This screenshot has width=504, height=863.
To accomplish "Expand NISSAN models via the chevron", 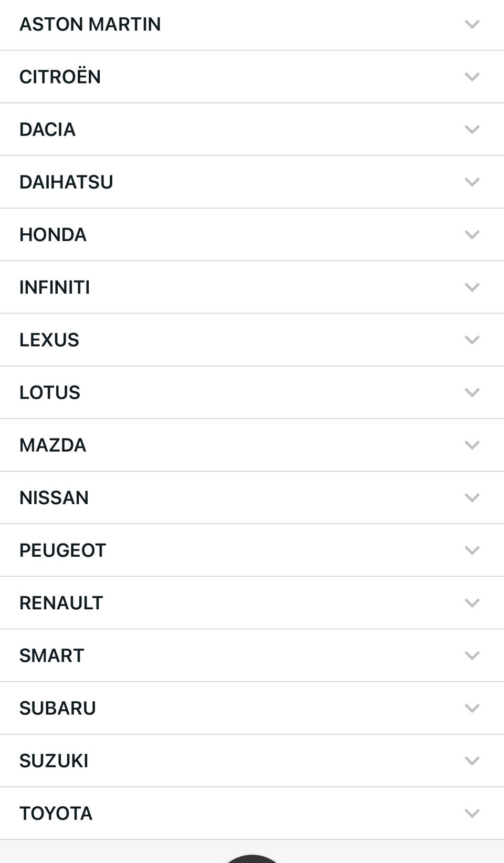I will coord(472,497).
